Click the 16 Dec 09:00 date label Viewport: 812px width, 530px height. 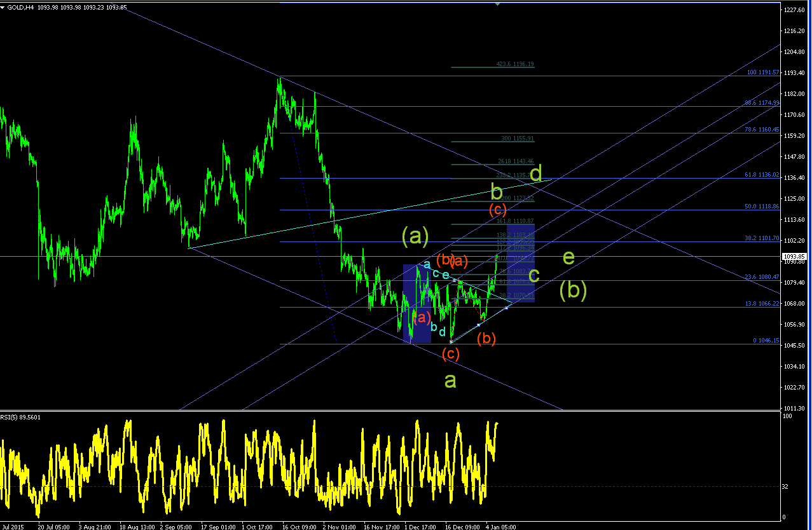(x=462, y=527)
